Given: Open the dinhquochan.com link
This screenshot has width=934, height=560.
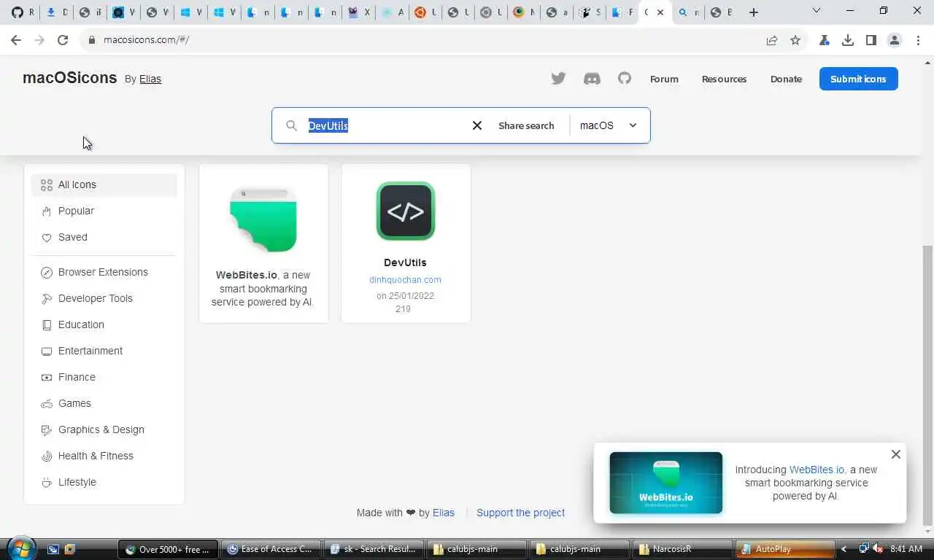Looking at the screenshot, I should point(405,279).
